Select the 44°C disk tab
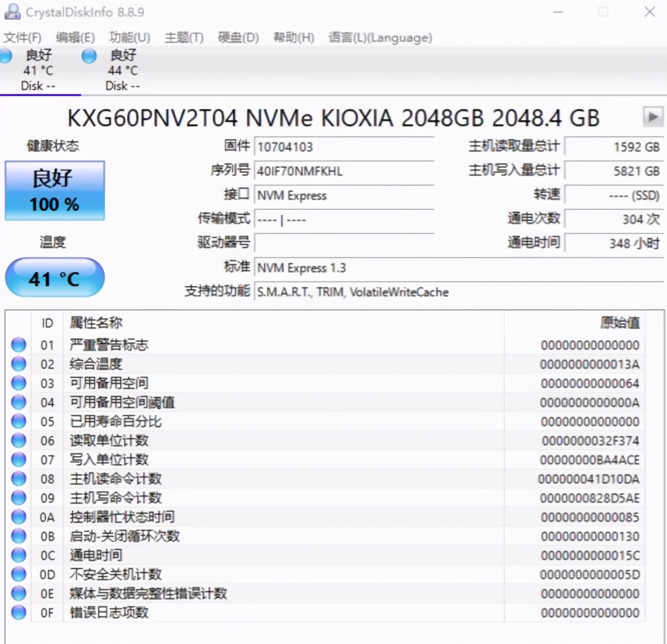Image resolution: width=667 pixels, height=644 pixels. coord(122,70)
